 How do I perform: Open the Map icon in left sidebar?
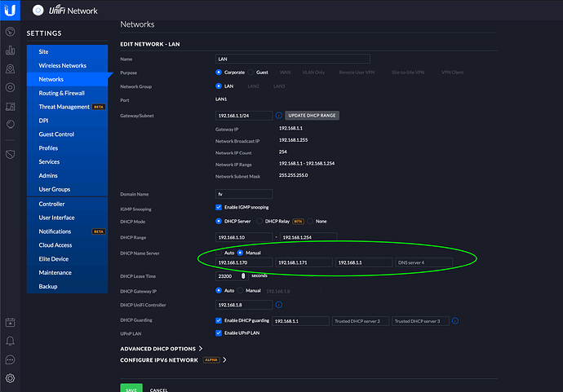[x=11, y=68]
